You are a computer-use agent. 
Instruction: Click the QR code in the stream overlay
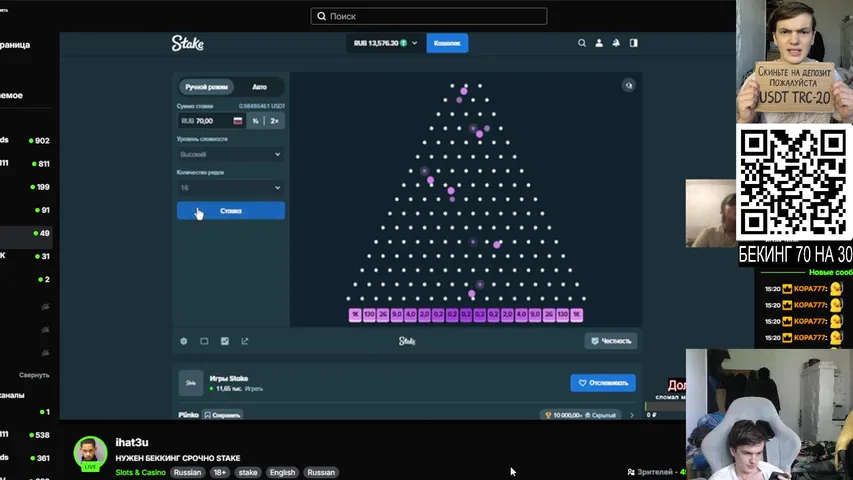click(x=794, y=182)
